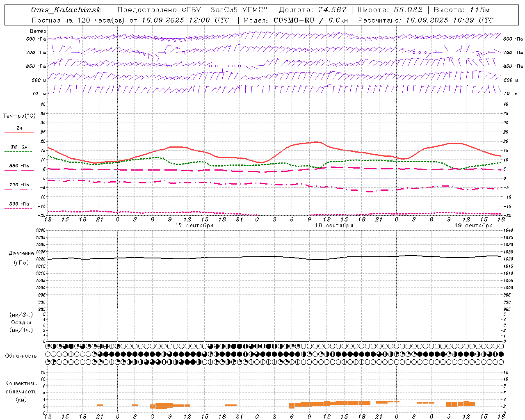Select the 'Высота: 115м' elevation text

click(x=461, y=10)
